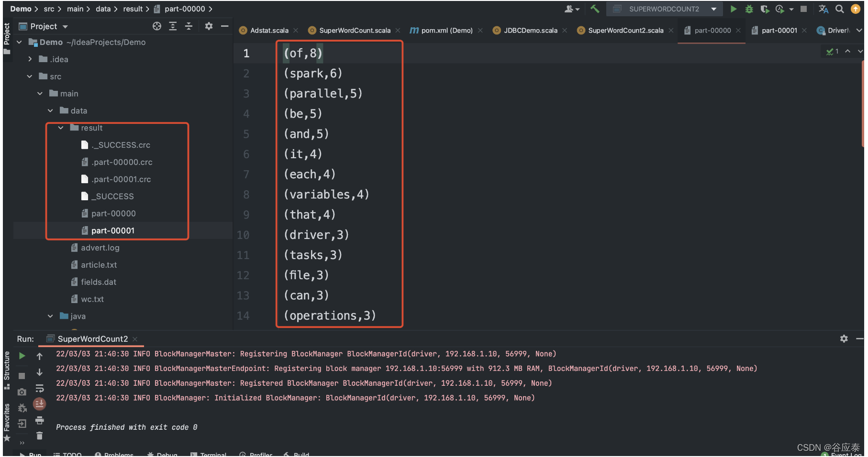Switch to Adstat.scala tab
Image resolution: width=868 pixels, height=457 pixels.
click(269, 31)
